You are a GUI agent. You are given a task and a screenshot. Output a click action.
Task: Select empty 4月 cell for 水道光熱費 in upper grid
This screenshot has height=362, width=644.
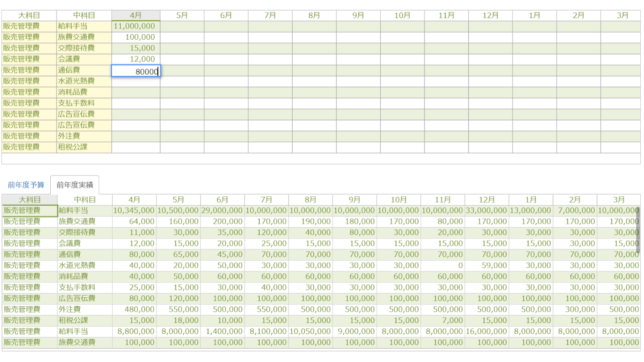pos(136,81)
